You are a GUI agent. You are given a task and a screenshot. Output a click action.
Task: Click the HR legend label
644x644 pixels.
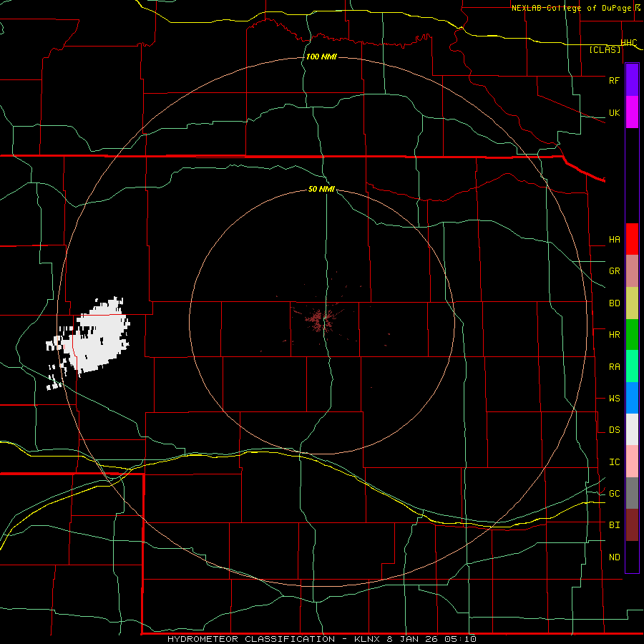(614, 335)
